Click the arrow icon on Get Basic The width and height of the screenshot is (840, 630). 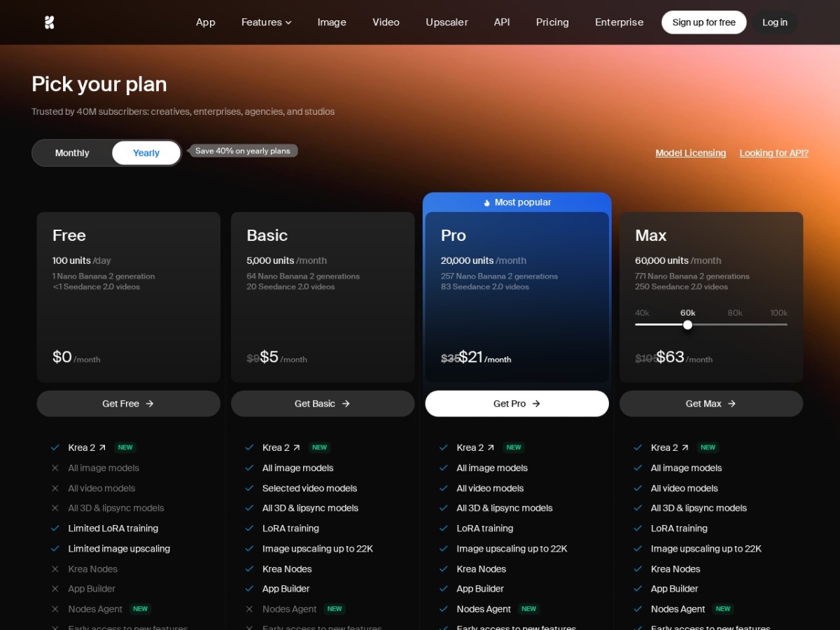[346, 403]
